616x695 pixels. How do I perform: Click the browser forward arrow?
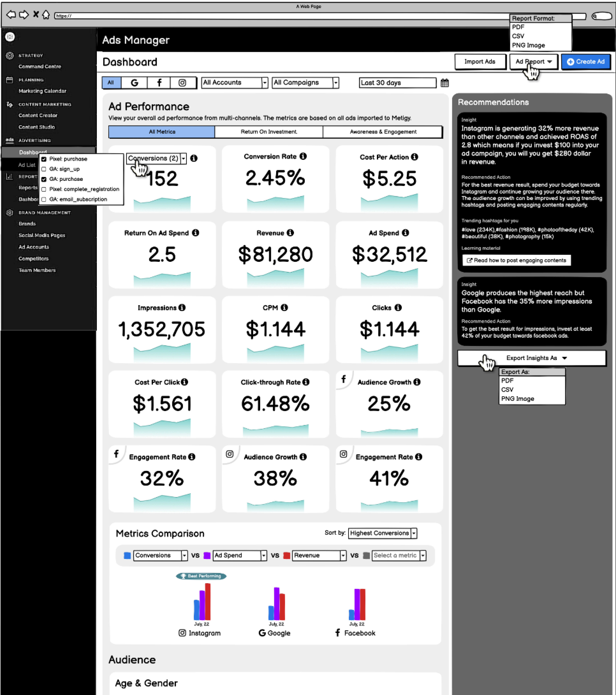click(24, 15)
